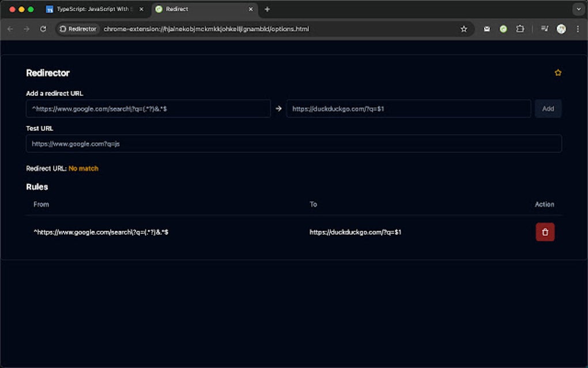Open a new tab with the plus button
Image resolution: width=588 pixels, height=368 pixels.
[x=267, y=9]
